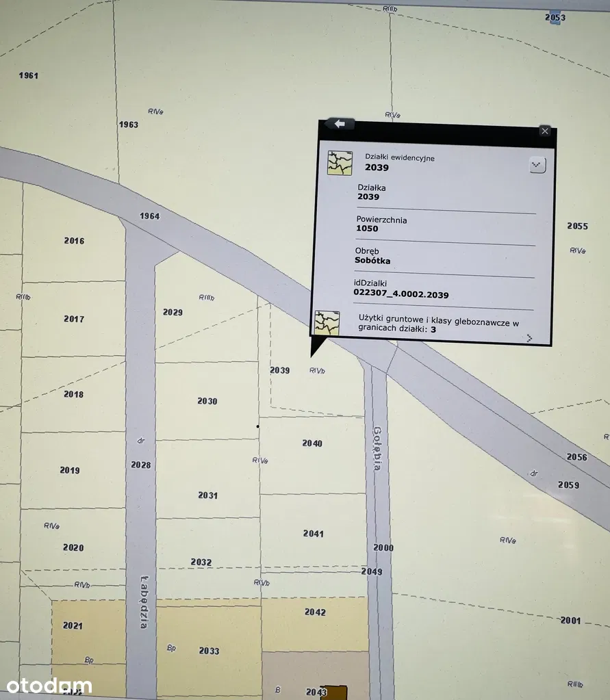Open the Użytki gruntowe i klasy gleboznawcze link
610x700 pixels.
click(438, 325)
